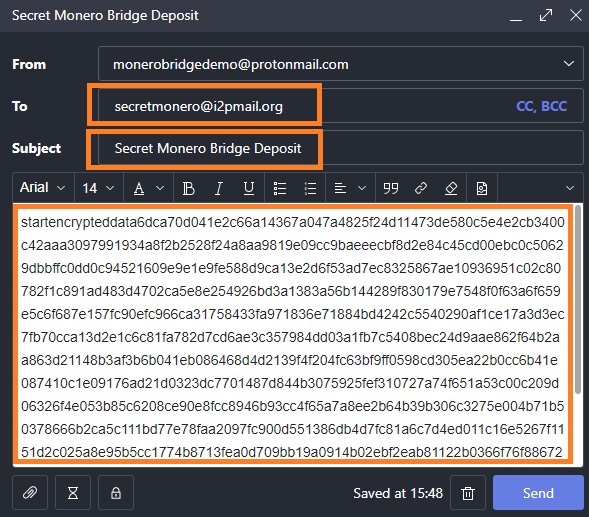The height and width of the screenshot is (517, 589).
Task: Insert an image with the picture file icon
Action: click(482, 188)
